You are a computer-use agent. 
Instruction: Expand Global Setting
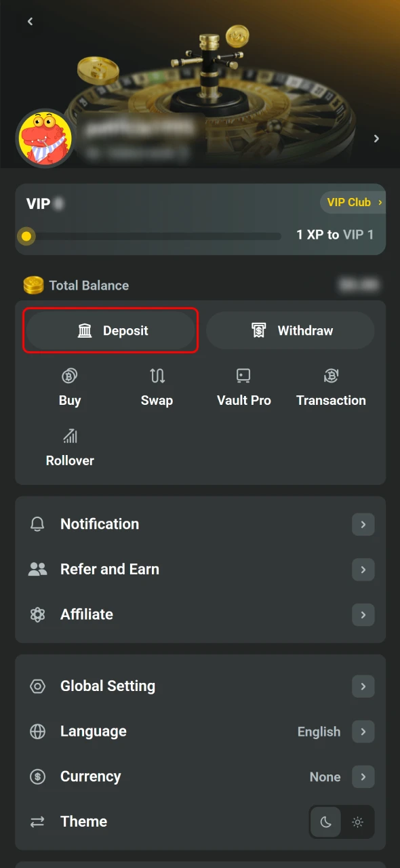pyautogui.click(x=107, y=686)
